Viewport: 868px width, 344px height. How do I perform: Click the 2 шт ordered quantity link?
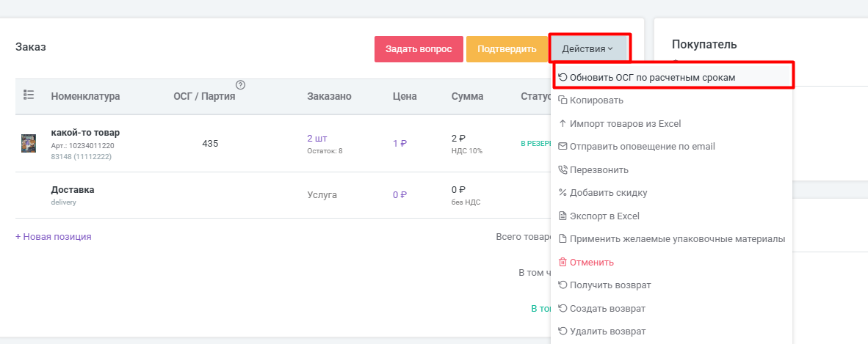click(x=317, y=138)
